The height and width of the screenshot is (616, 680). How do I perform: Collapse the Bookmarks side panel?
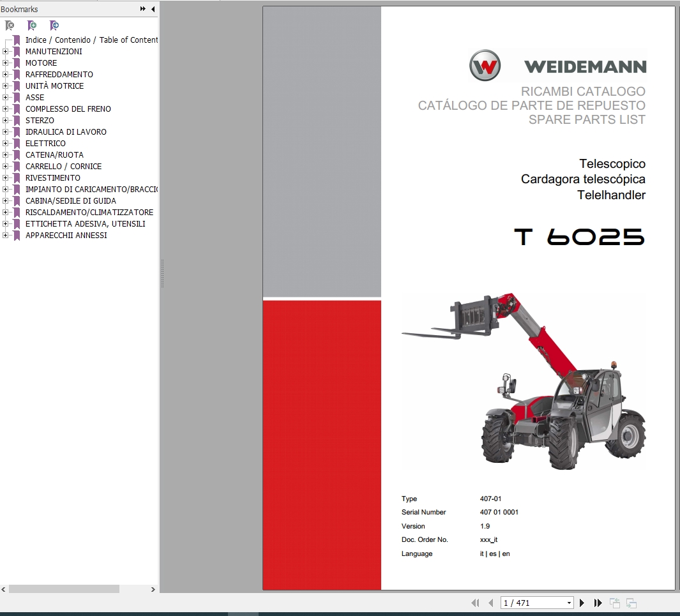pyautogui.click(x=152, y=9)
